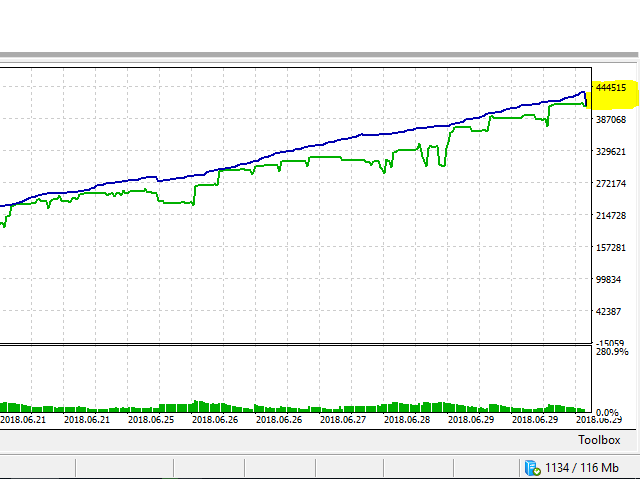The height and width of the screenshot is (480, 640).
Task: Click the 42387 axis label
Action: click(x=610, y=312)
